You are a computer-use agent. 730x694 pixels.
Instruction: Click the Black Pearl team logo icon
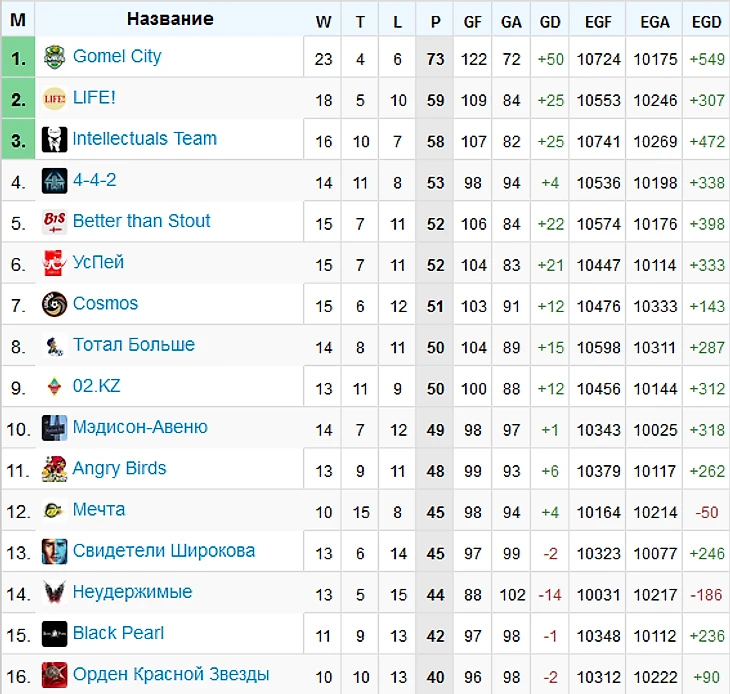tap(54, 633)
